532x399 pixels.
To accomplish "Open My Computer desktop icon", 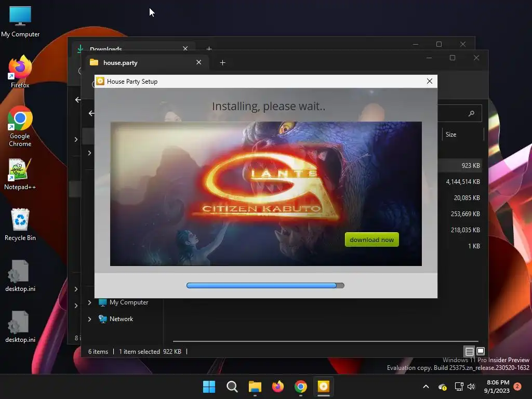I will click(20, 21).
